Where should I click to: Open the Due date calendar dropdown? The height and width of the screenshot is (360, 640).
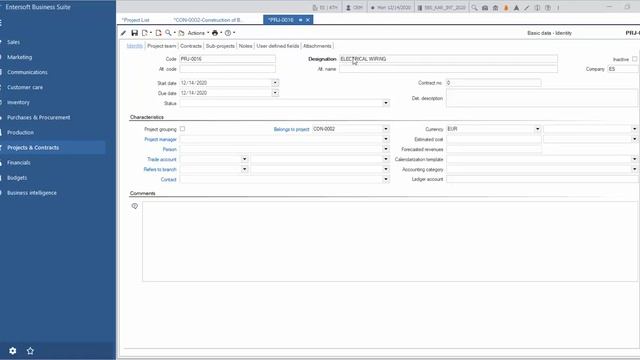pyautogui.click(x=275, y=93)
